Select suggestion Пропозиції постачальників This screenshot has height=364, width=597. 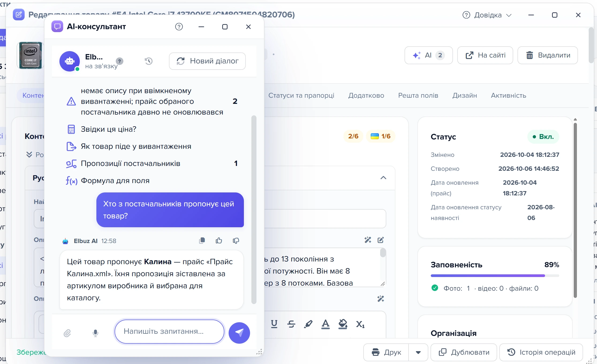[x=152, y=164]
